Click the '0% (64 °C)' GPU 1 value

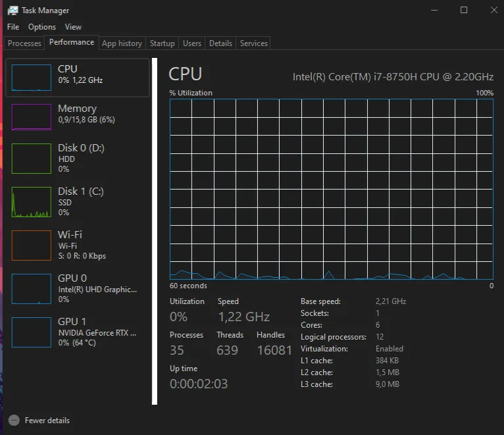click(77, 343)
